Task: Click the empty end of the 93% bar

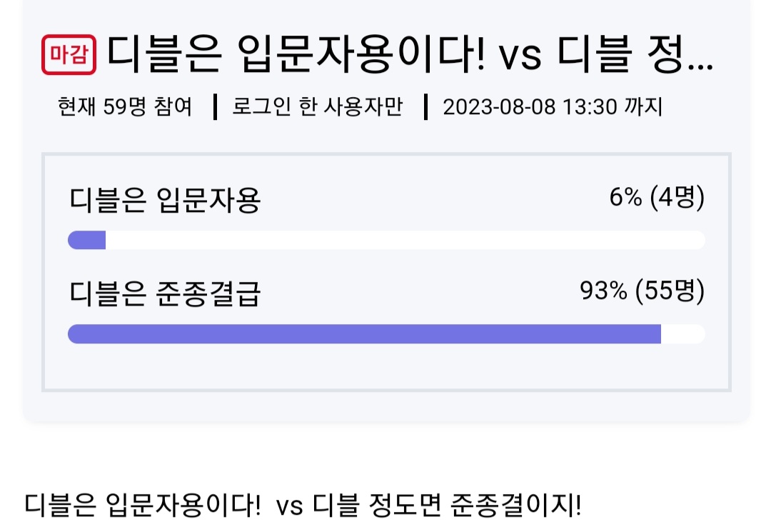Action: pos(683,334)
